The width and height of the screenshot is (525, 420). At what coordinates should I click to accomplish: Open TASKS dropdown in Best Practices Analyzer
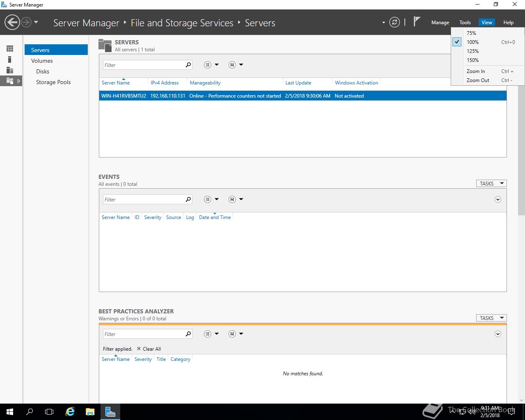pyautogui.click(x=491, y=318)
